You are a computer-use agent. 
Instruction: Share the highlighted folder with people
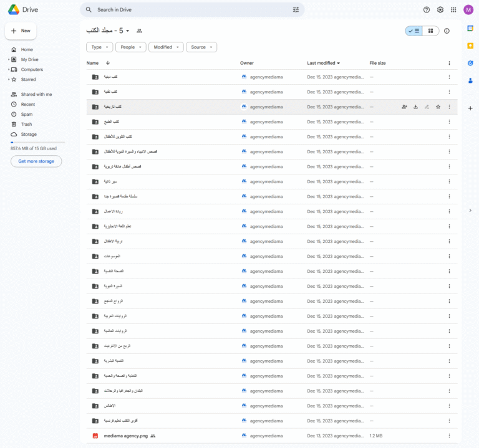[404, 107]
